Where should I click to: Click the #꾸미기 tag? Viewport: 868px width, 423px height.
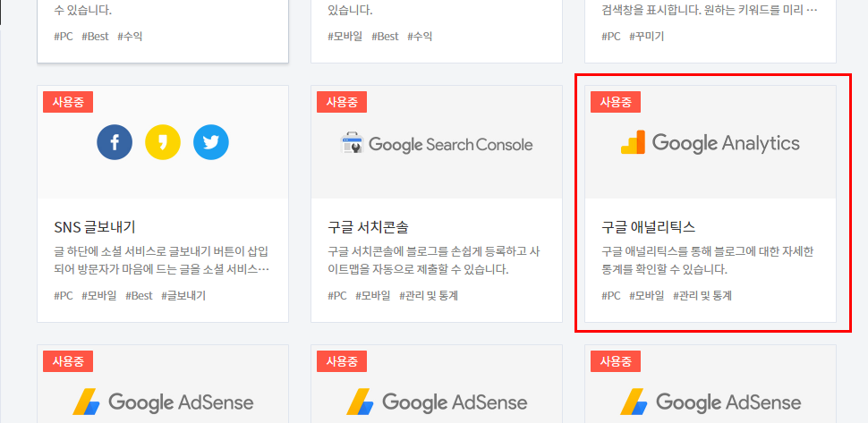(x=647, y=37)
